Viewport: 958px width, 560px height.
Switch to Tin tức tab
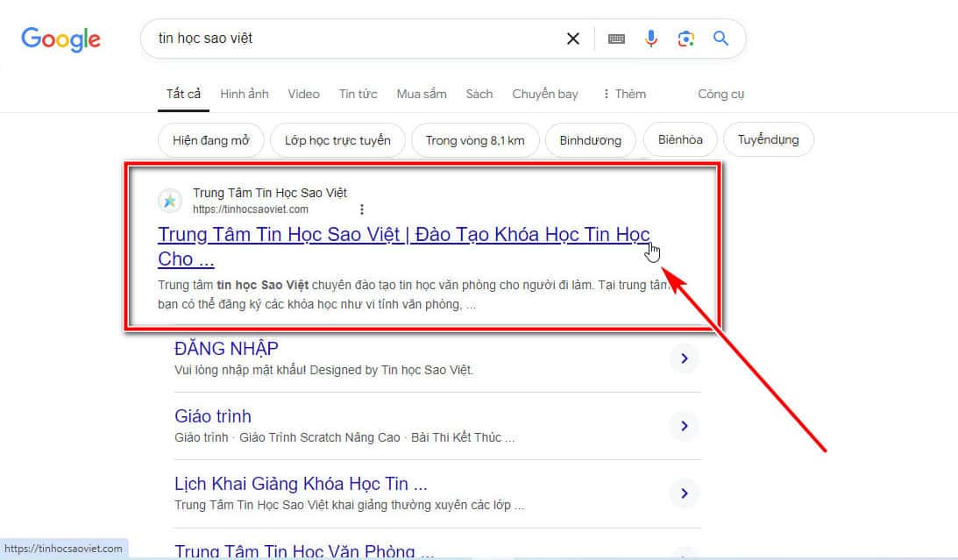(x=358, y=94)
